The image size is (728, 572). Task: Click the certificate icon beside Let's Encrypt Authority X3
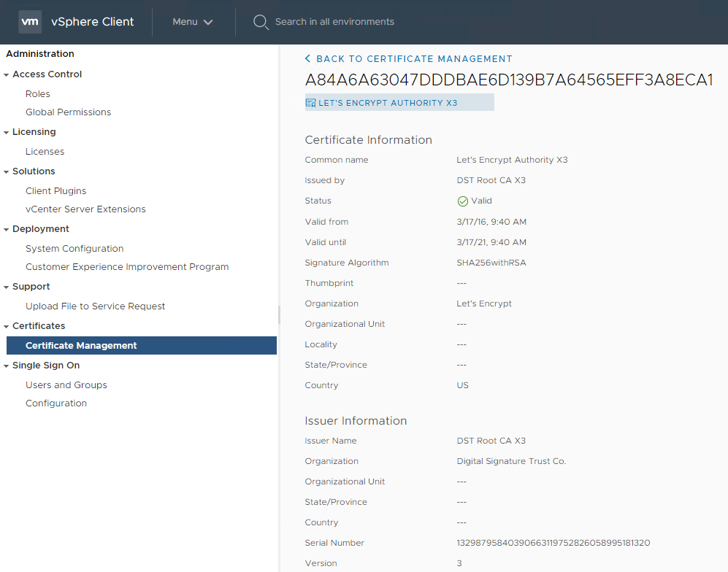(310, 103)
